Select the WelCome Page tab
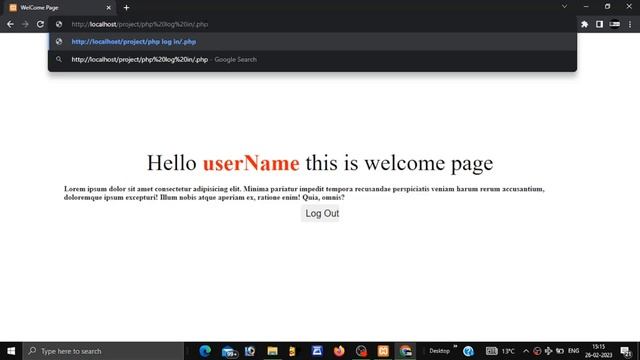This screenshot has width=640, height=360. pyautogui.click(x=60, y=7)
